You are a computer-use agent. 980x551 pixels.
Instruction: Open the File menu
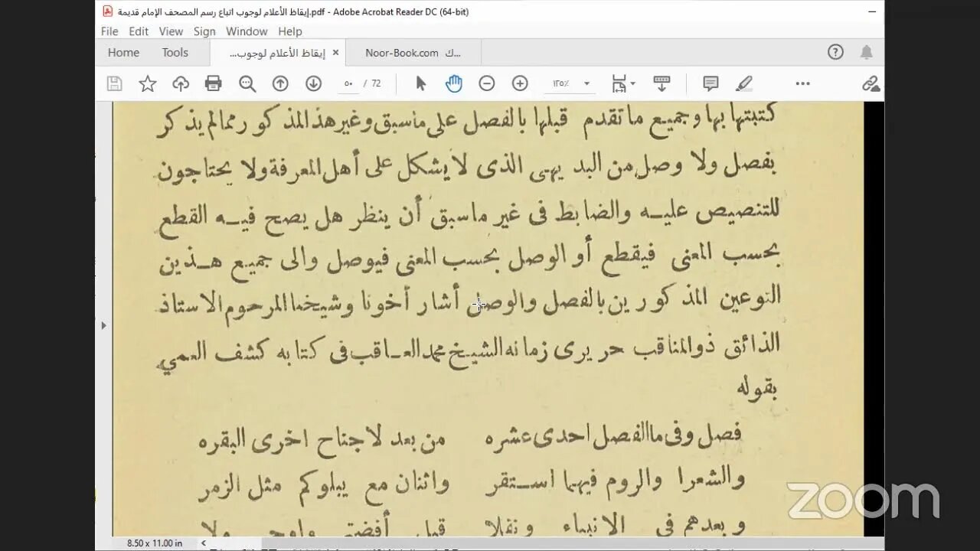point(109,31)
